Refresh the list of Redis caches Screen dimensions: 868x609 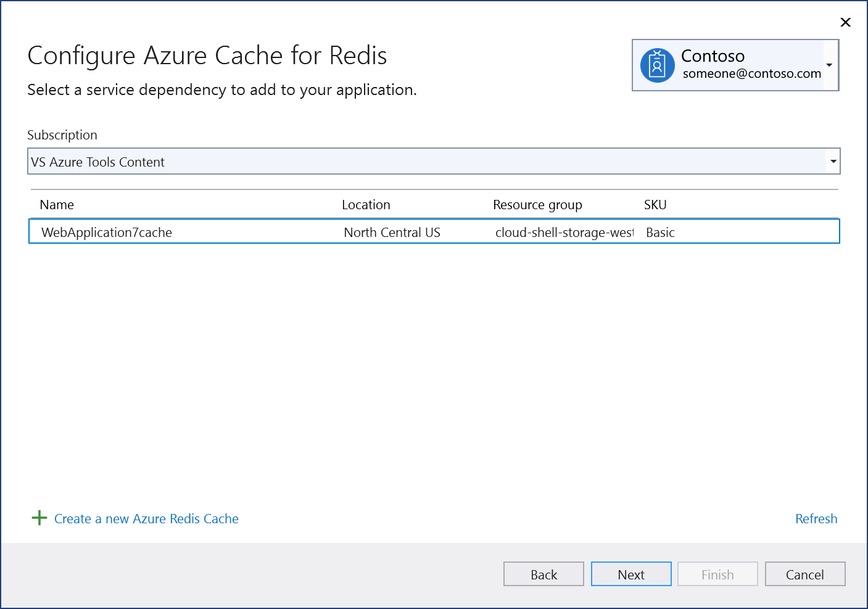coord(816,518)
